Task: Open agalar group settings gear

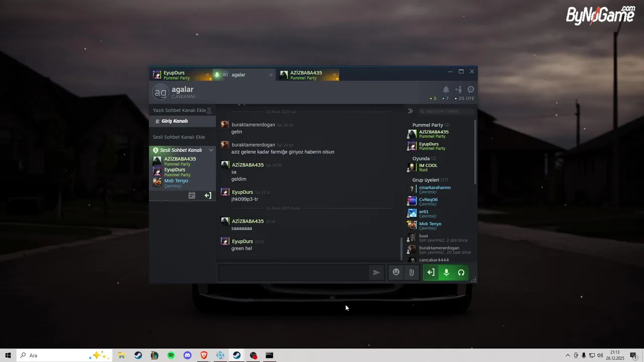Action: click(471, 89)
